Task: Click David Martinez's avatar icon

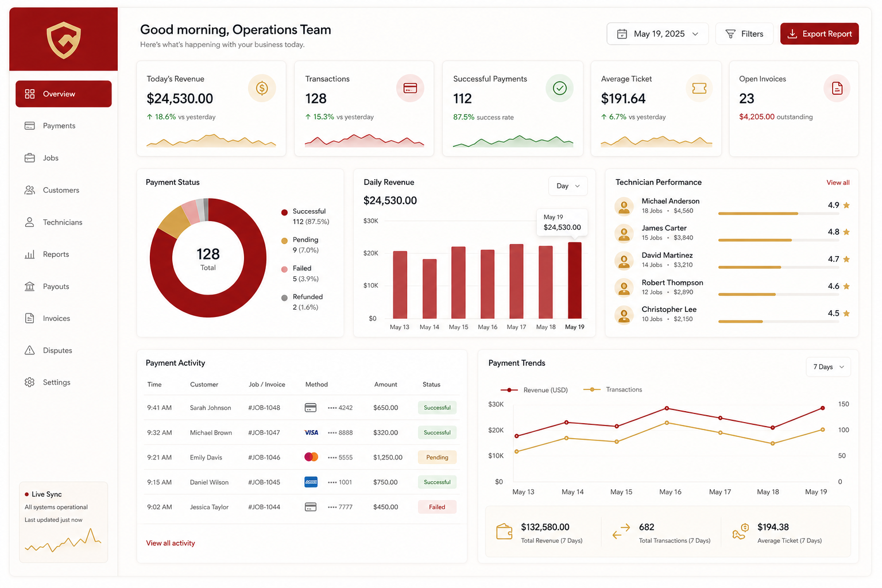Action: (624, 260)
